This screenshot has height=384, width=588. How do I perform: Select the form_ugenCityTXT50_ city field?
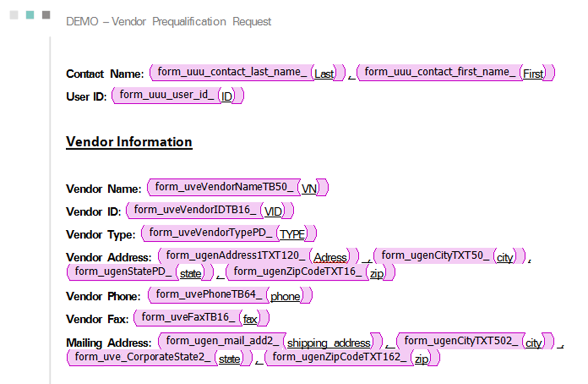[505, 258]
